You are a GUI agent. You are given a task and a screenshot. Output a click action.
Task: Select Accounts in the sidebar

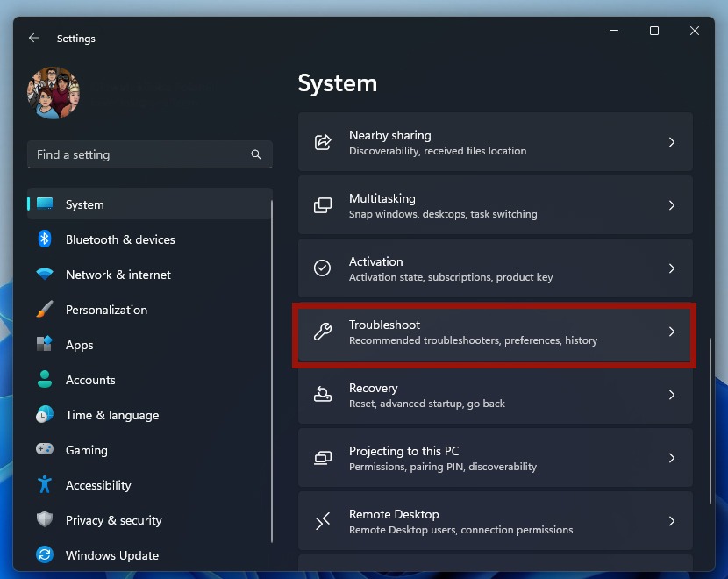(x=91, y=380)
